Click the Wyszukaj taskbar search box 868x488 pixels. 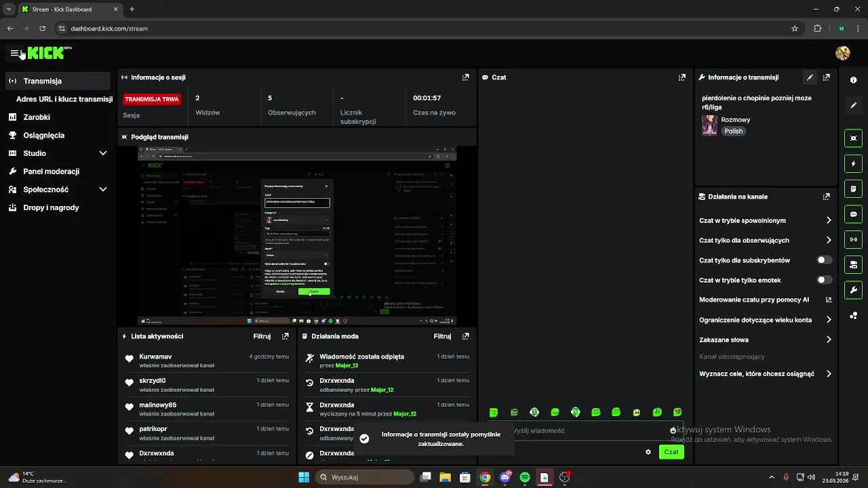[366, 477]
